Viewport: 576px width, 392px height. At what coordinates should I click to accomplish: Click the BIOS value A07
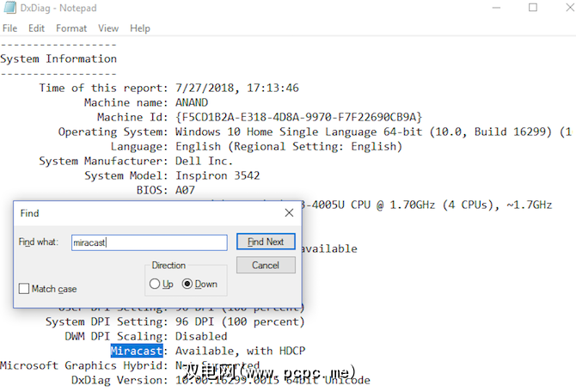185,190
